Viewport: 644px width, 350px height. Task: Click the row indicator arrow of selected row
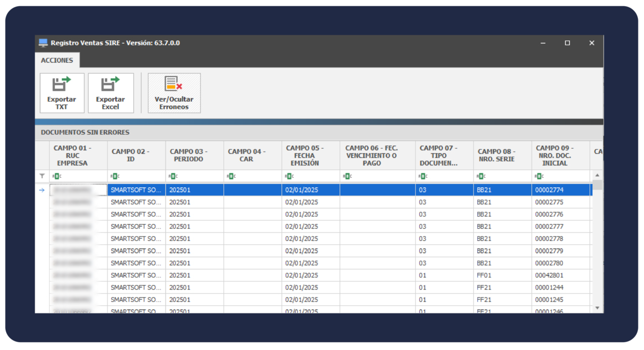(x=42, y=190)
